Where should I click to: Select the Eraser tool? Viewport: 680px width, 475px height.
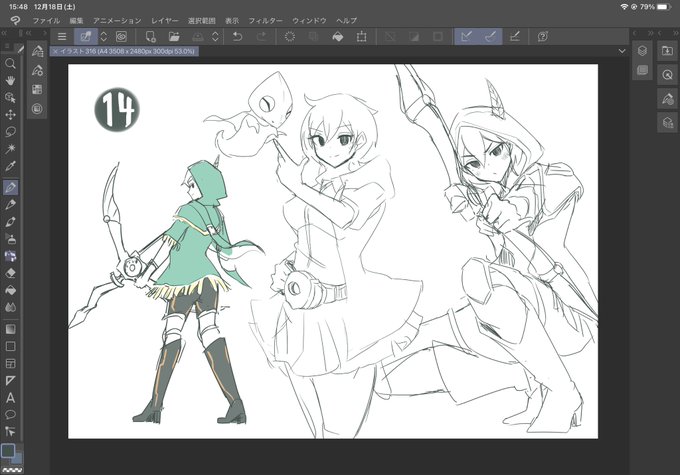click(10, 273)
